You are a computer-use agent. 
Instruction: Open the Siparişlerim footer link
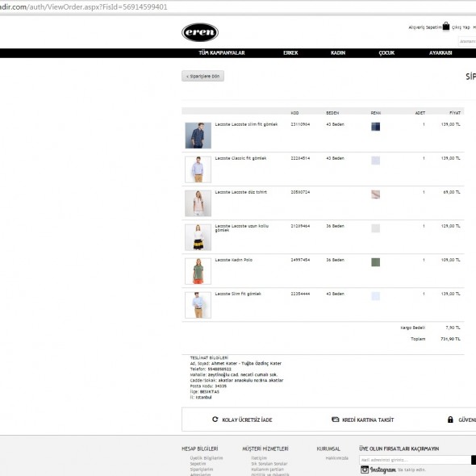[x=201, y=470]
